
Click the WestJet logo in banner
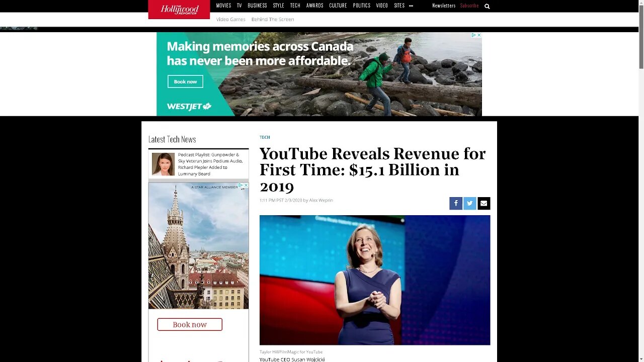(189, 107)
